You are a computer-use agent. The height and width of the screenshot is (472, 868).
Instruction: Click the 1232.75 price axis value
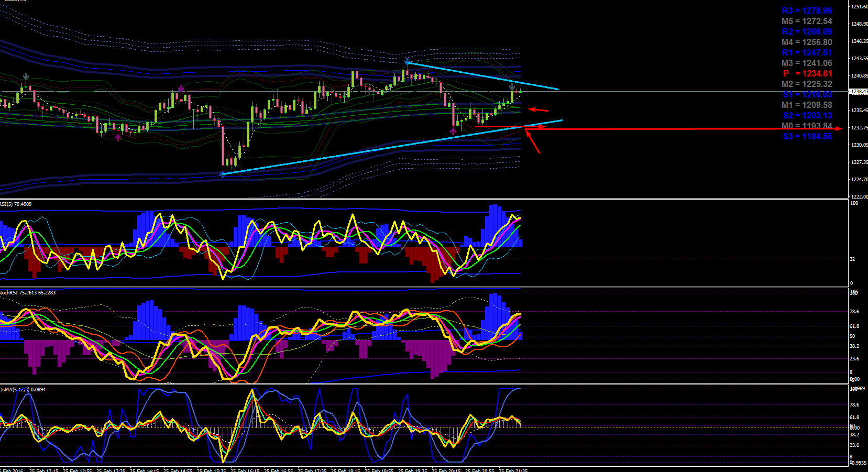860,128
